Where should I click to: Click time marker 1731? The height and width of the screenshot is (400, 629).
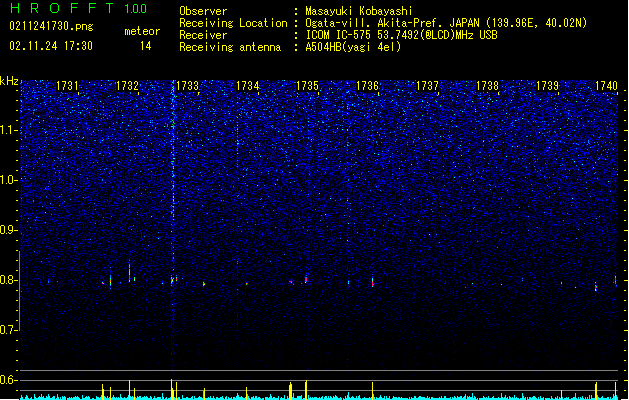(x=67, y=86)
